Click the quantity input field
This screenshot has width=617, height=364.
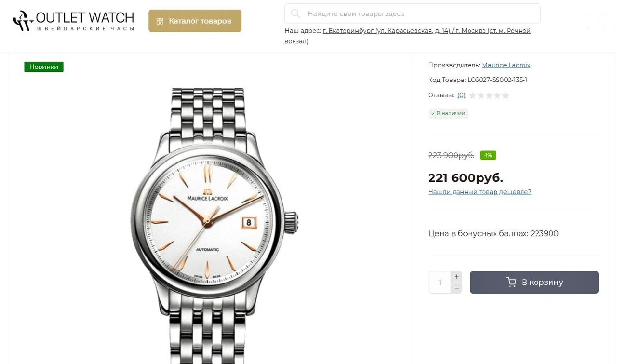[x=440, y=283]
